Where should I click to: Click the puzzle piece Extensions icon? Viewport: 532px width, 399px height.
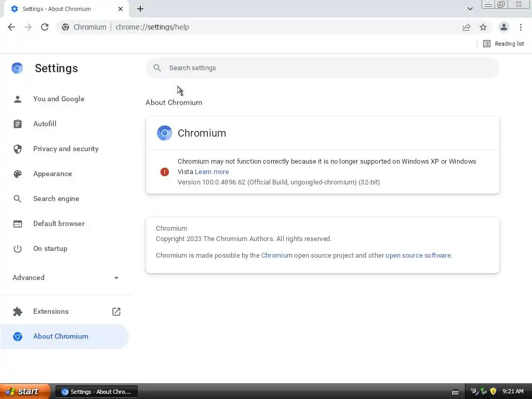click(18, 312)
